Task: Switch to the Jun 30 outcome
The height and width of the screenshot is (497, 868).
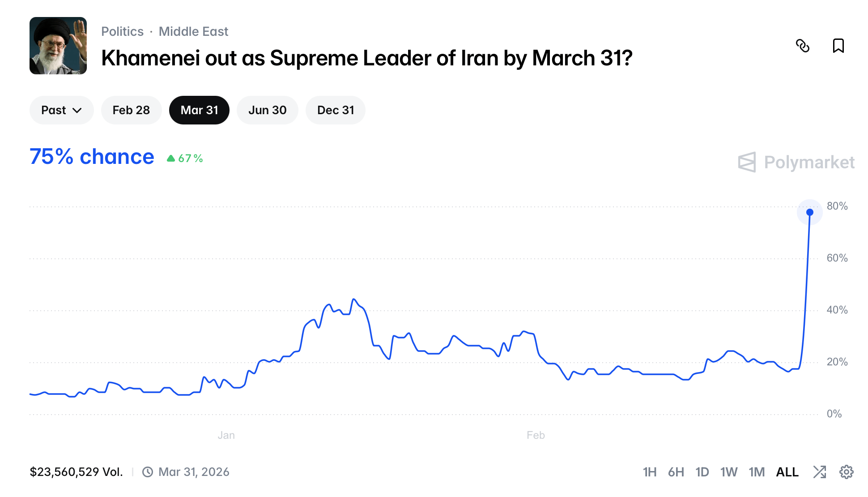Action: (267, 110)
